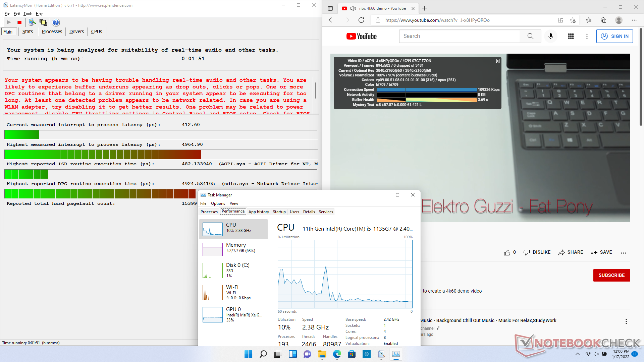Screen dimensions: 644x362
Task: Click the red SUBSCRIBE button
Action: [611, 275]
